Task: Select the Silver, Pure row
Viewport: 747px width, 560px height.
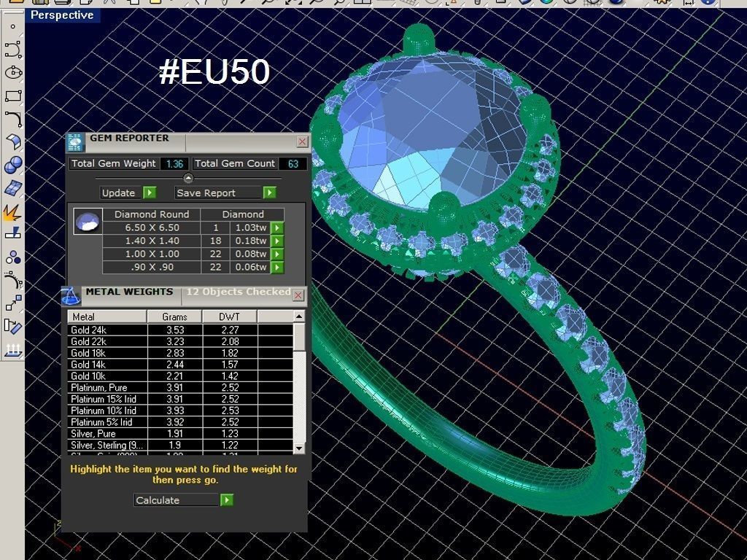Action: [x=180, y=433]
